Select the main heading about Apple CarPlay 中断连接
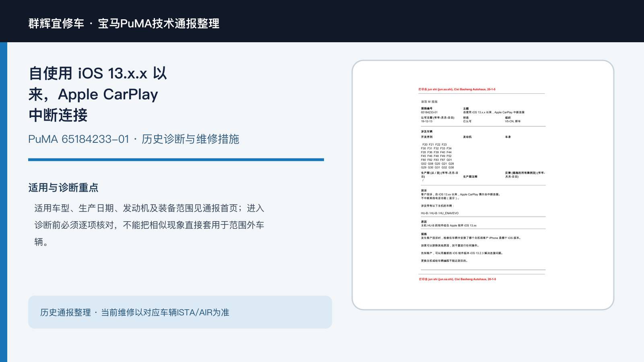 coord(98,94)
